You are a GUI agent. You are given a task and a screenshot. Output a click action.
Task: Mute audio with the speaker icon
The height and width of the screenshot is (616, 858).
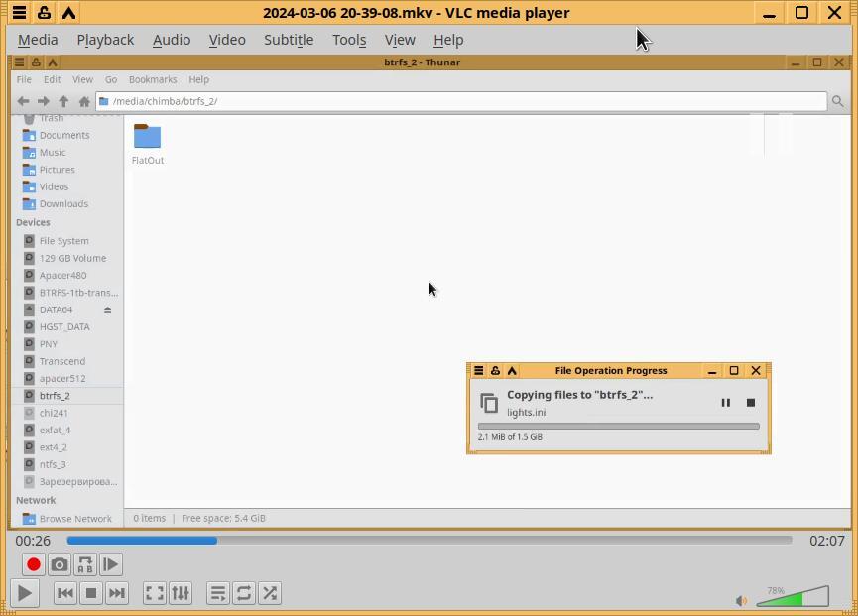(x=741, y=601)
